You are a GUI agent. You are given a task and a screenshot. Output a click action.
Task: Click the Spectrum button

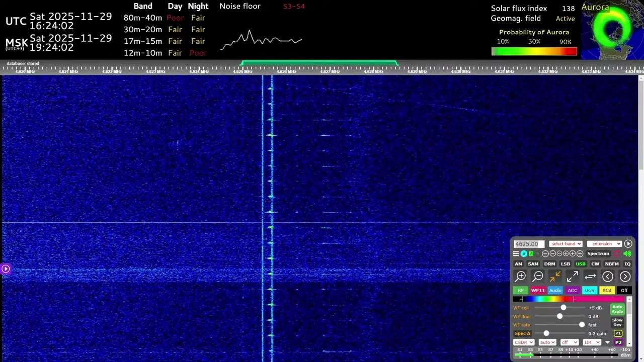[x=598, y=254]
